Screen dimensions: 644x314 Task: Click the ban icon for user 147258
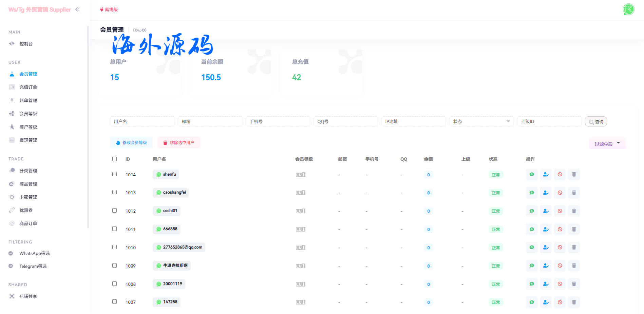pyautogui.click(x=560, y=302)
